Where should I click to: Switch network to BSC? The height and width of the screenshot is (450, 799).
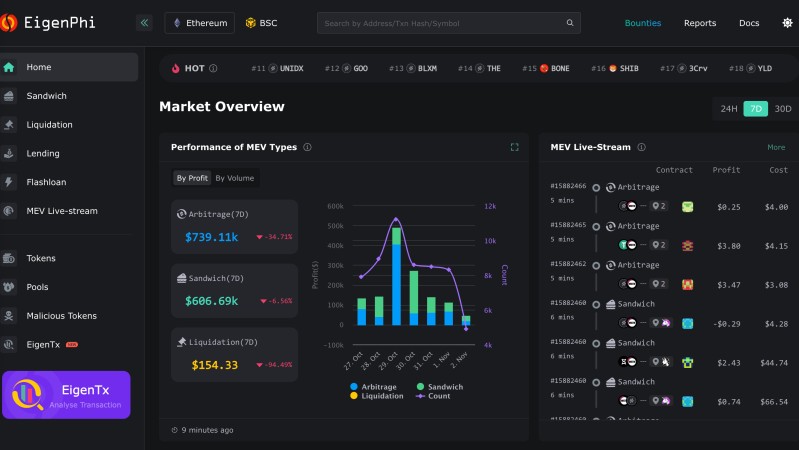point(262,23)
